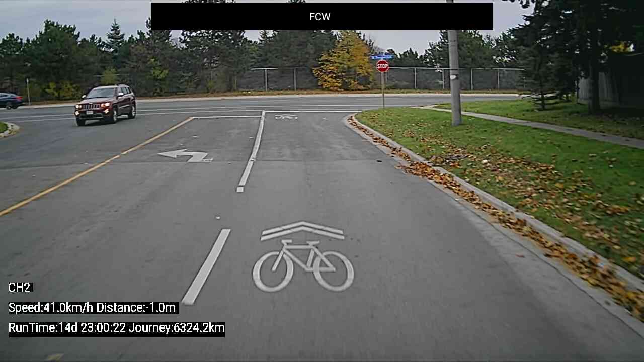This screenshot has height=362, width=644.
Task: Click the small distant bicycle lane marking
Action: 286,117
